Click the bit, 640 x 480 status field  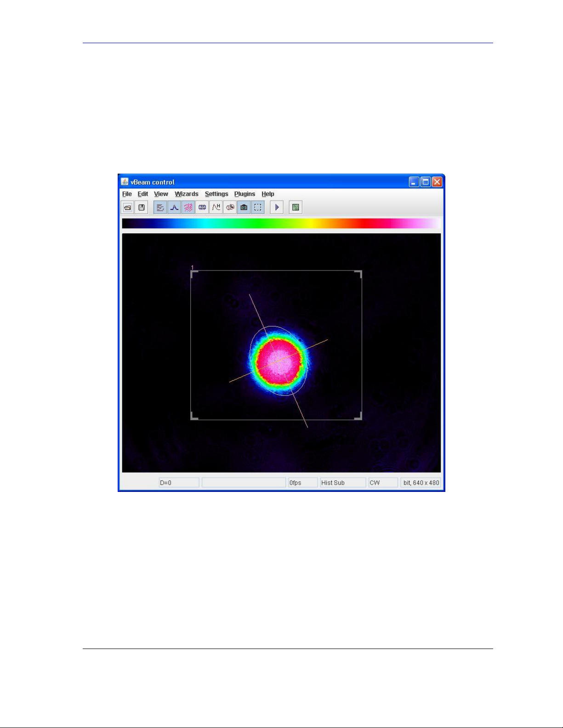click(x=421, y=483)
